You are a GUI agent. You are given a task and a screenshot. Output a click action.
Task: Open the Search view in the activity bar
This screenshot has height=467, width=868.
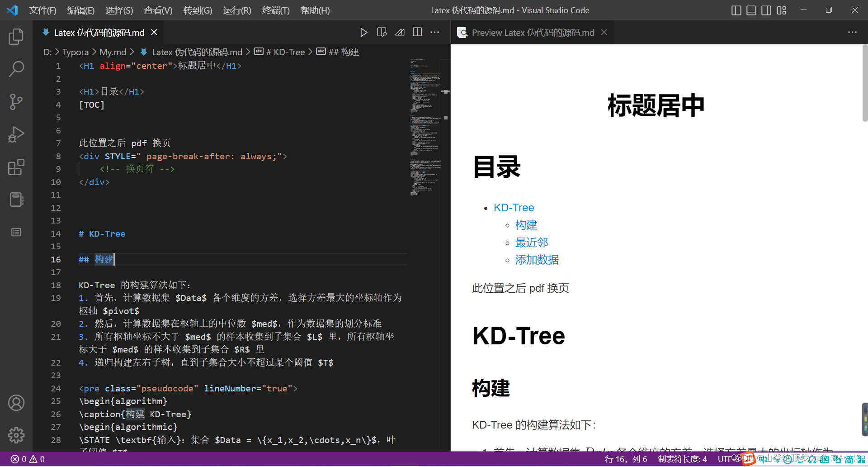pyautogui.click(x=16, y=69)
